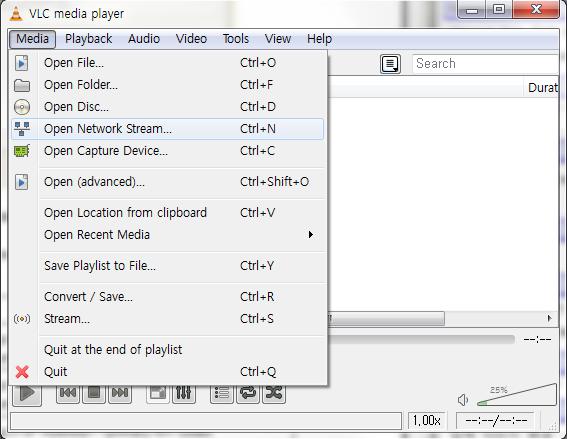Click the Open Network Stream icon
This screenshot has width=567, height=439.
pyautogui.click(x=22, y=129)
